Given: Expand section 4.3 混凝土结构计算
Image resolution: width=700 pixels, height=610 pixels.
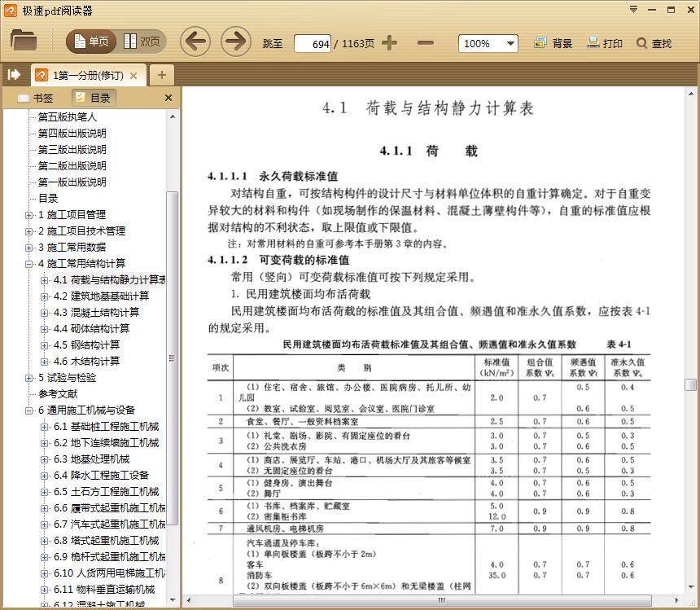Looking at the screenshot, I should (44, 313).
